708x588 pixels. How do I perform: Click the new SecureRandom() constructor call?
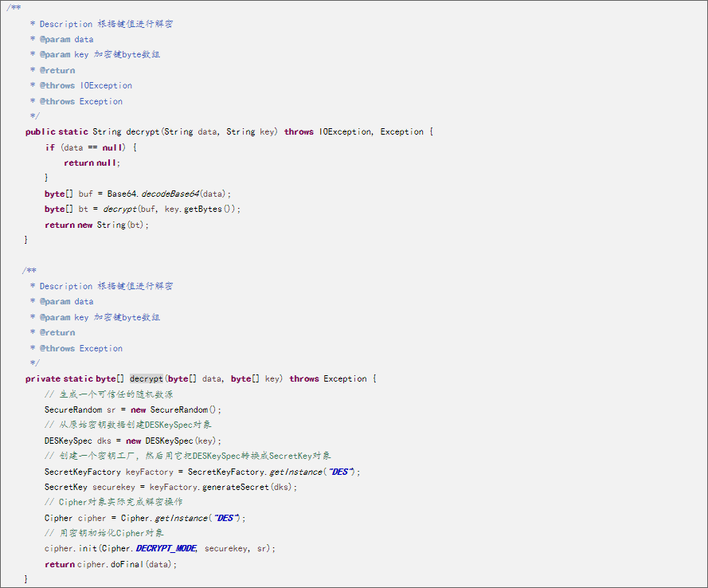pos(177,410)
